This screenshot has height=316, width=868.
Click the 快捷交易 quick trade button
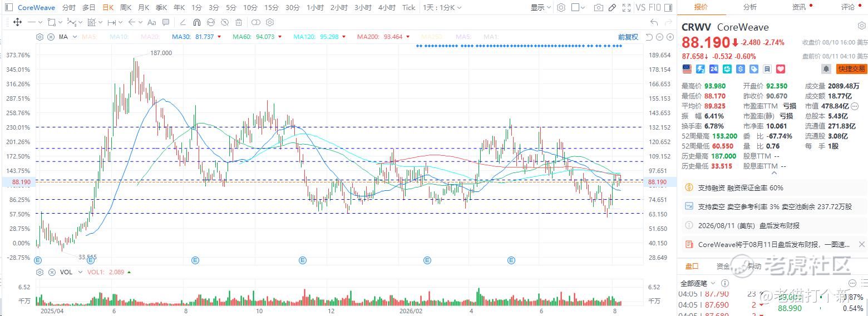click(x=851, y=69)
